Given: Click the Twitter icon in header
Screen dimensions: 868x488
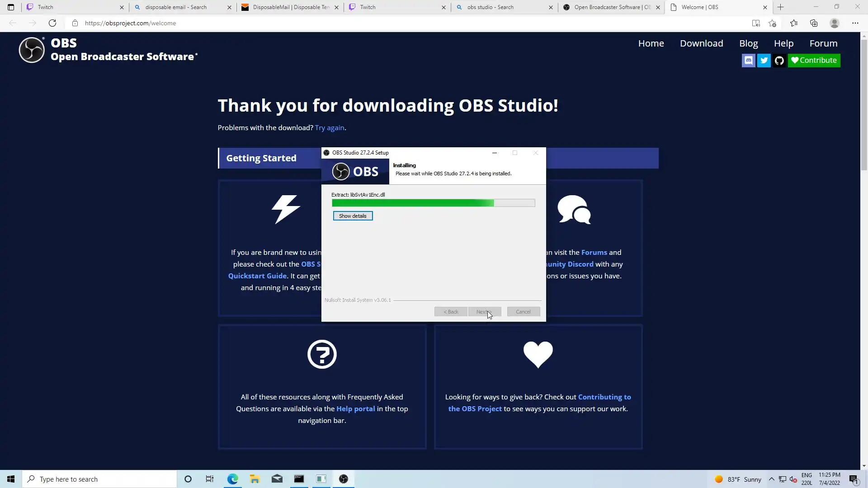Looking at the screenshot, I should point(764,60).
